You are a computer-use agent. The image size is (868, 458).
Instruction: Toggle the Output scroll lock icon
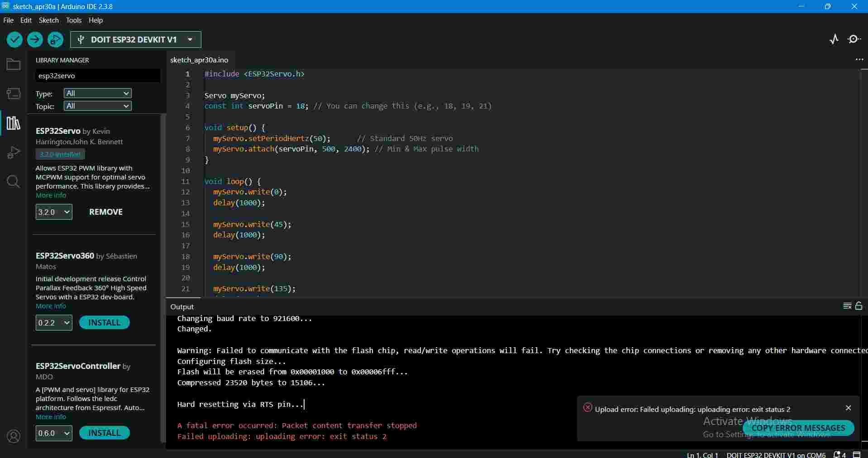click(858, 306)
